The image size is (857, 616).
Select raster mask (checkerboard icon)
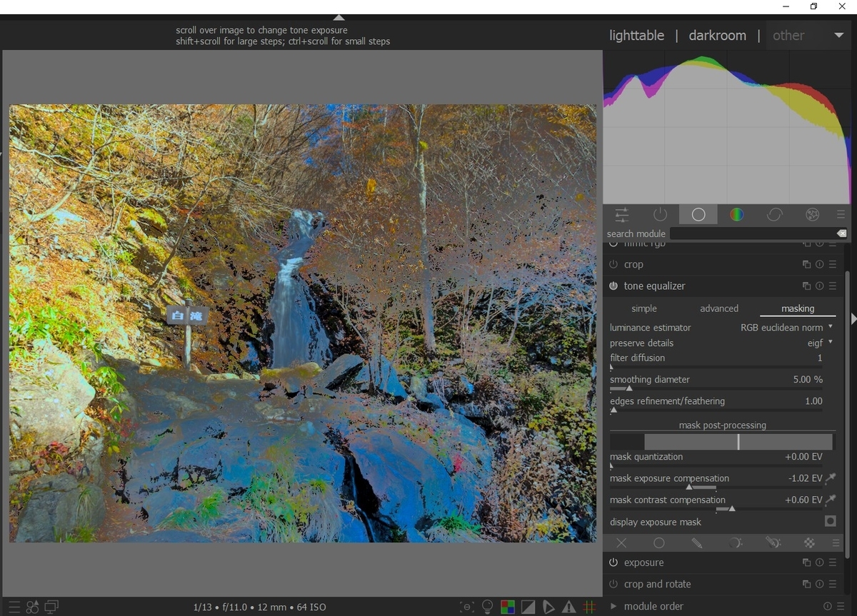coord(810,543)
